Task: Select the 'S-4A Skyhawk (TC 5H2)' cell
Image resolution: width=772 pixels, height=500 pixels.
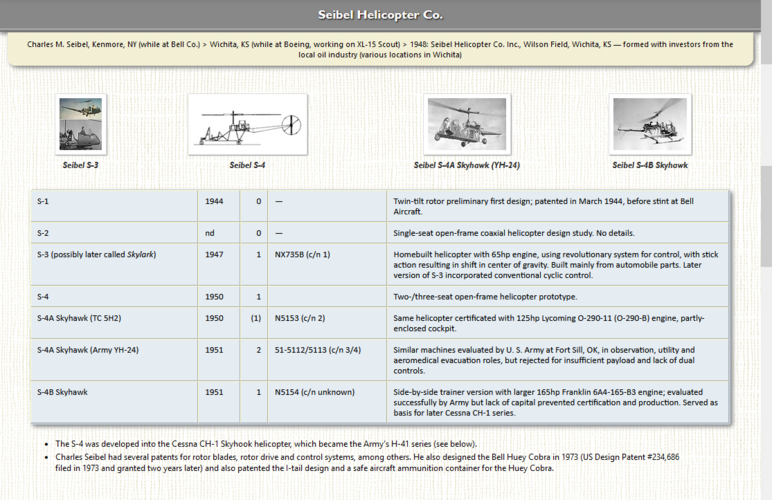Action: tap(114, 323)
